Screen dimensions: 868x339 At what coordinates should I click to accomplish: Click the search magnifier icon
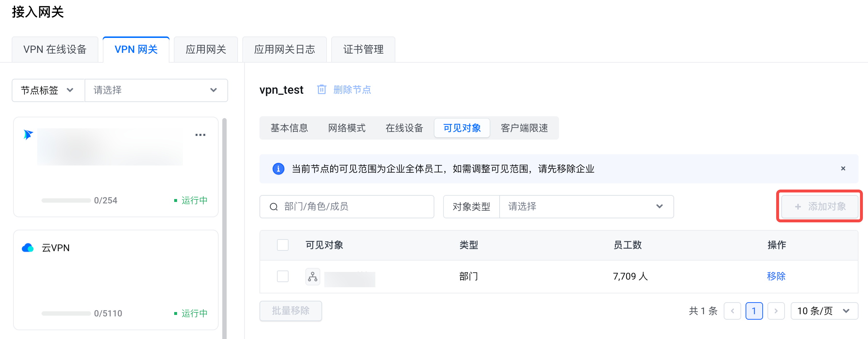point(274,207)
